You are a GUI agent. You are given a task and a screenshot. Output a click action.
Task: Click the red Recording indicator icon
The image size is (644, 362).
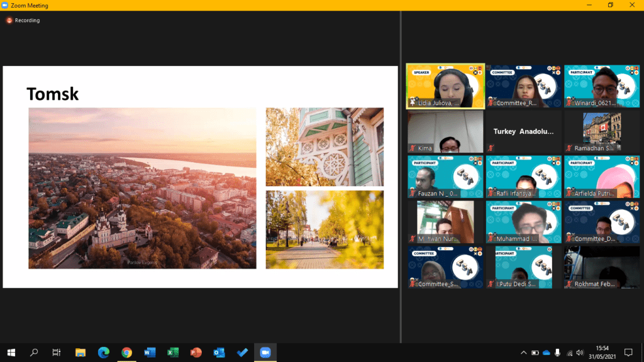(9, 20)
